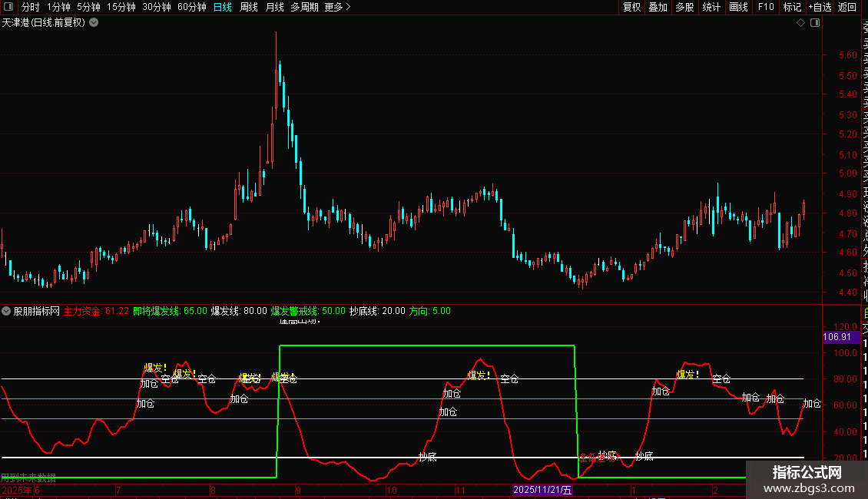
Task: Select the 15分钟 timeframe
Action: coord(121,7)
